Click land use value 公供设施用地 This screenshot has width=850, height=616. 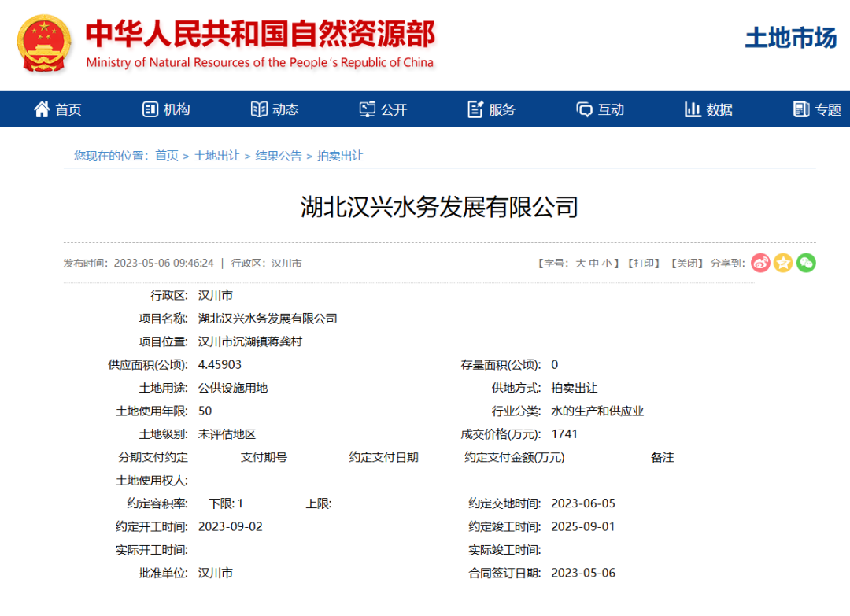click(232, 388)
